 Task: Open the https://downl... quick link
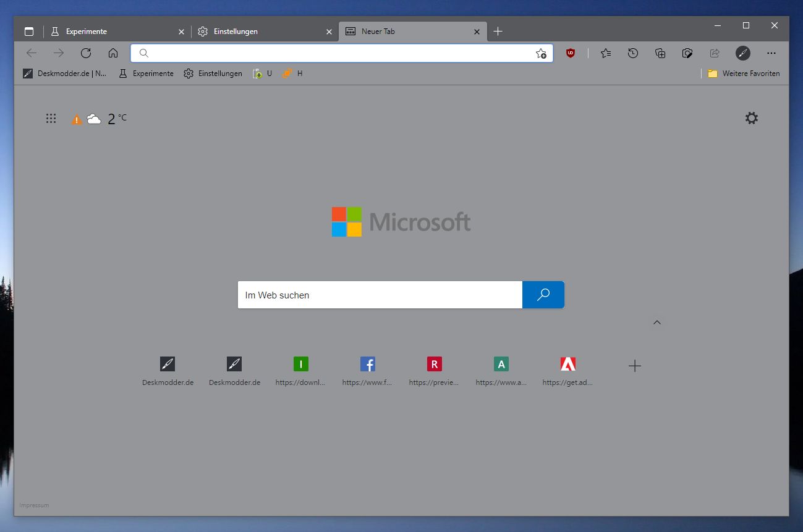(x=301, y=371)
